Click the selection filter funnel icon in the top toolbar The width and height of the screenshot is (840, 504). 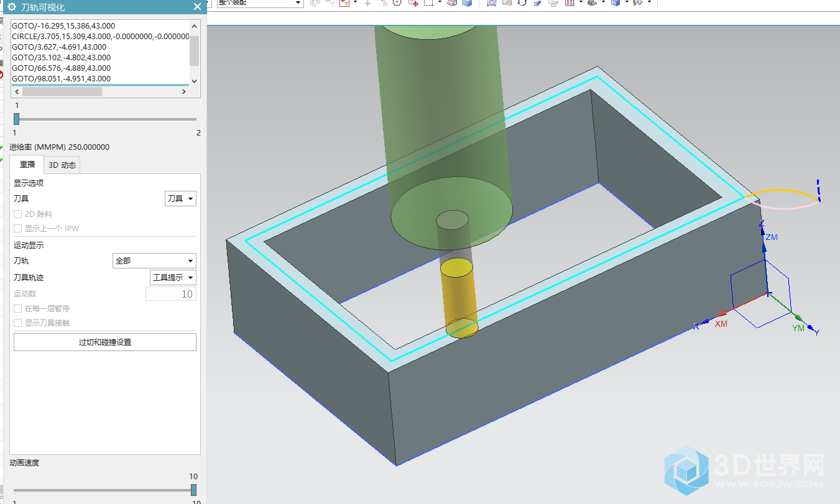tap(344, 3)
